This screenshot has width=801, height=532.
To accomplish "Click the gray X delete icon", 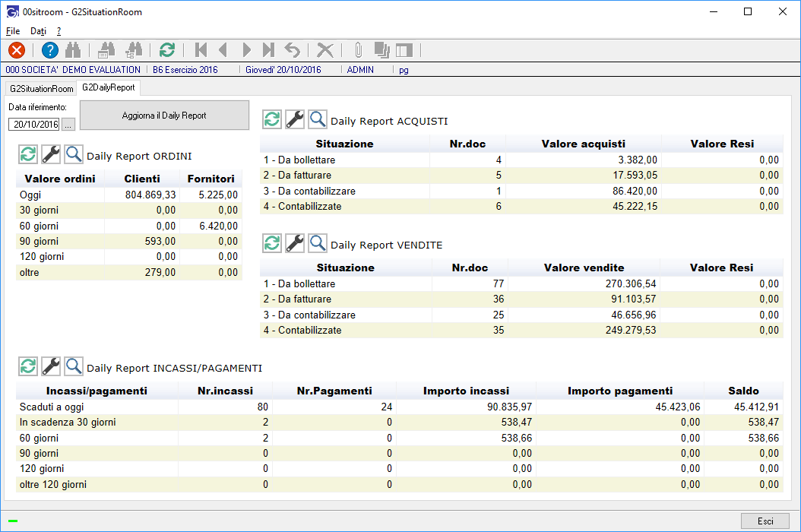I will point(325,50).
